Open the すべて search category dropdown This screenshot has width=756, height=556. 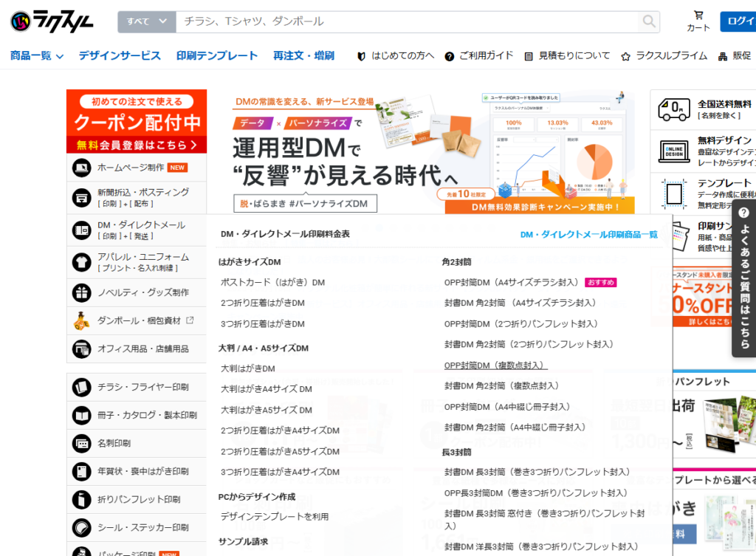coord(146,21)
